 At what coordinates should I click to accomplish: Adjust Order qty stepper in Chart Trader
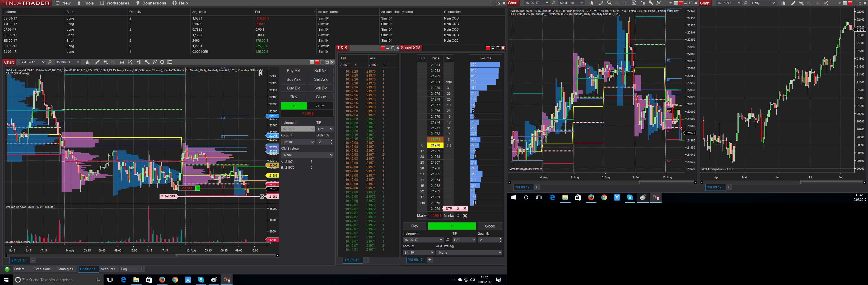click(332, 142)
